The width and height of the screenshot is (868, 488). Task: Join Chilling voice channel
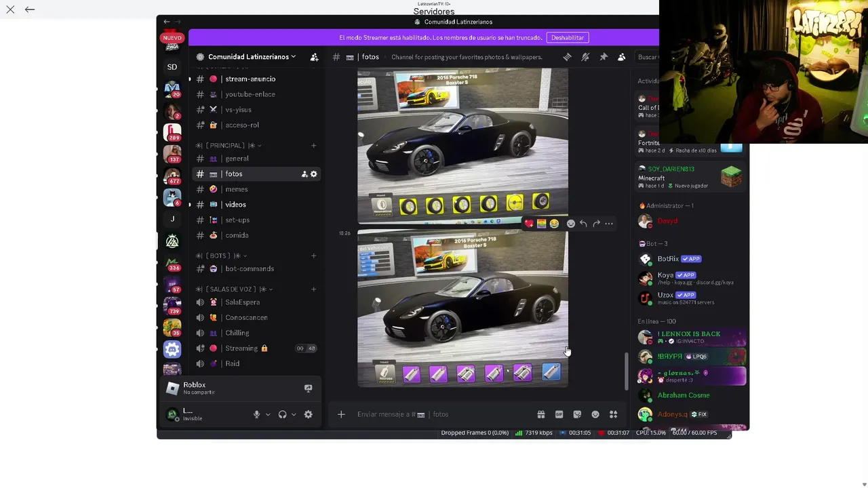[256, 333]
